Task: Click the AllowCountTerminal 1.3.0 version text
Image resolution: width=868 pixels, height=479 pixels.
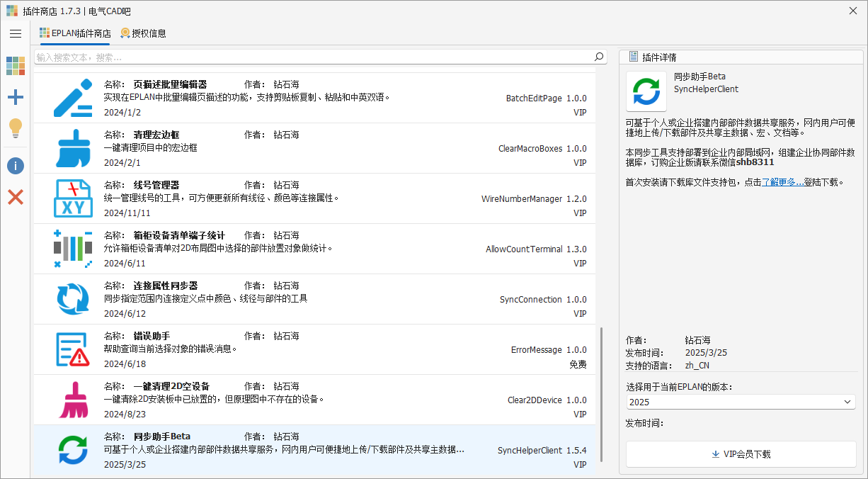Action: pos(536,249)
